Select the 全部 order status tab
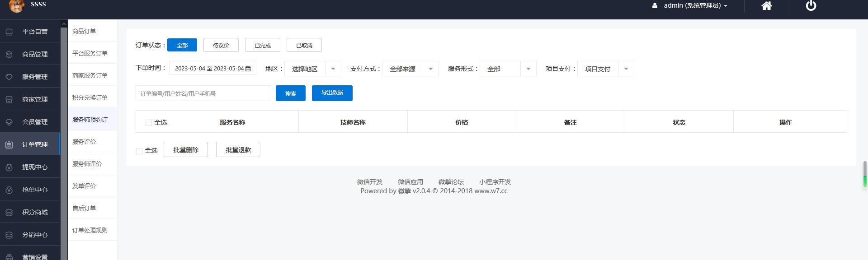The image size is (868, 260). tap(182, 45)
